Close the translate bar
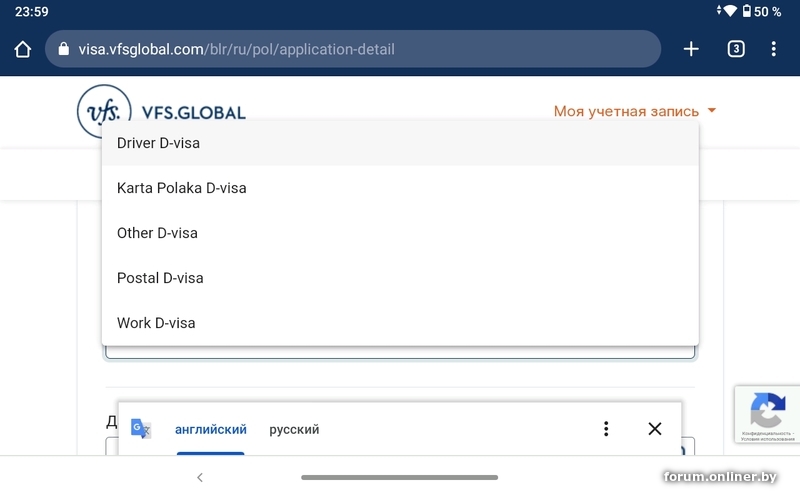 point(655,429)
